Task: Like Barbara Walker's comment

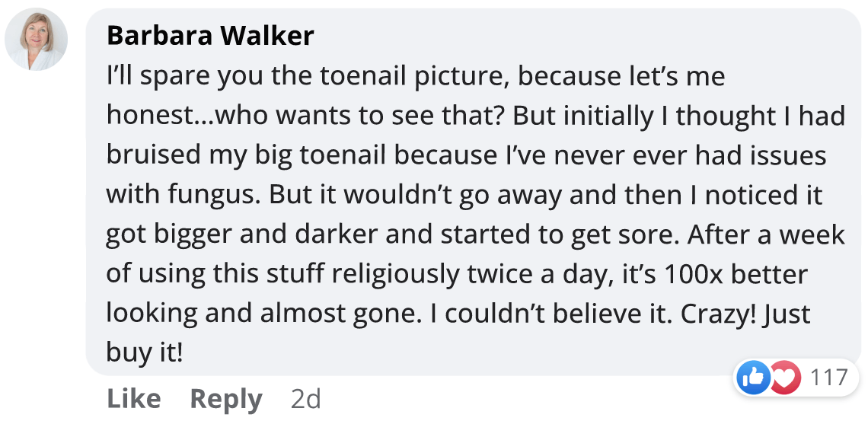Action: [133, 399]
